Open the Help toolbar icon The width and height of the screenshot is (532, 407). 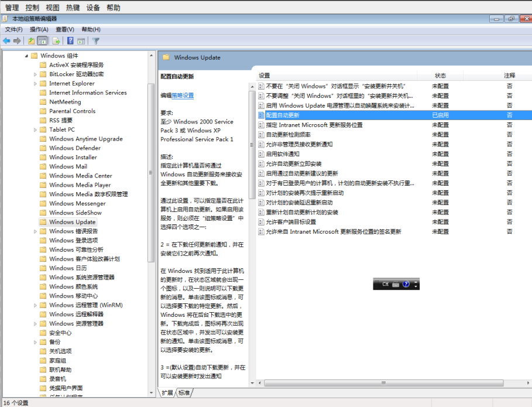[x=70, y=41]
